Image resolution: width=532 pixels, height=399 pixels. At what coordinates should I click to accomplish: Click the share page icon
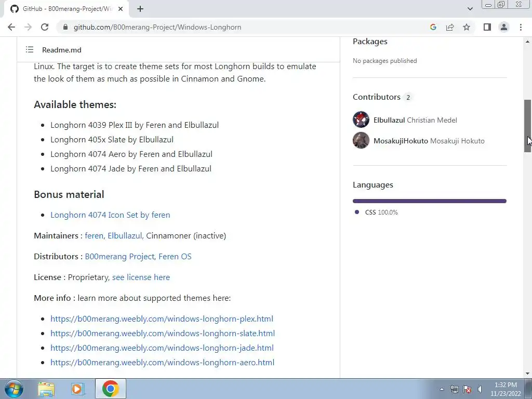point(450,27)
